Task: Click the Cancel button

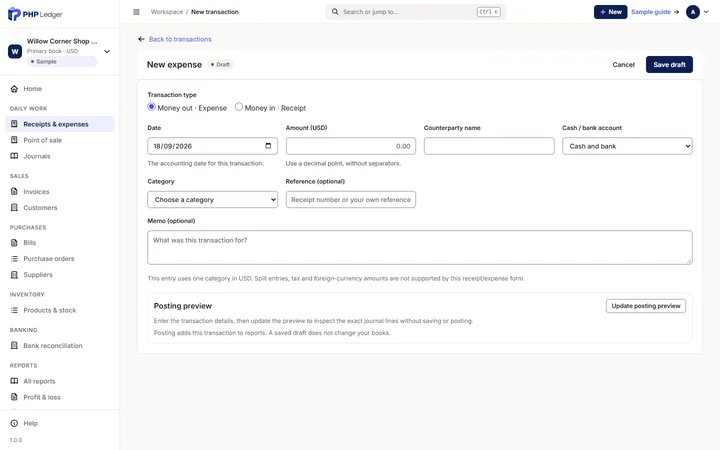Action: tap(623, 65)
